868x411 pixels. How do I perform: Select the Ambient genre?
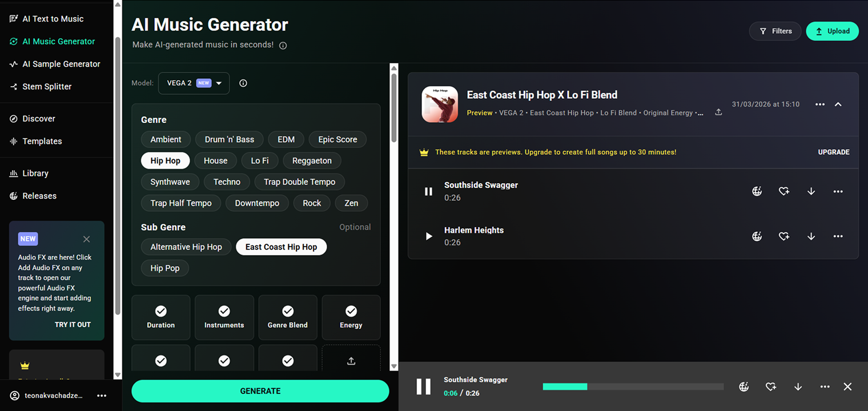click(x=166, y=139)
